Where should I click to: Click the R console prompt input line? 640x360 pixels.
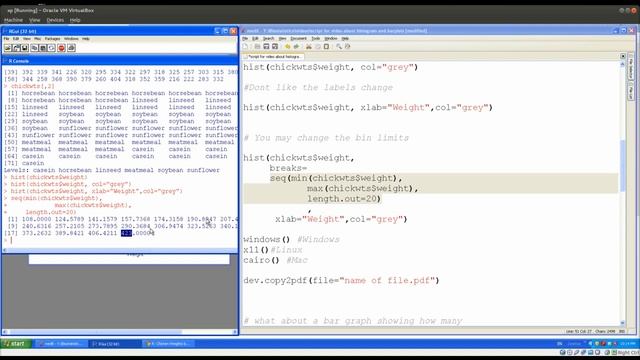tap(120, 240)
